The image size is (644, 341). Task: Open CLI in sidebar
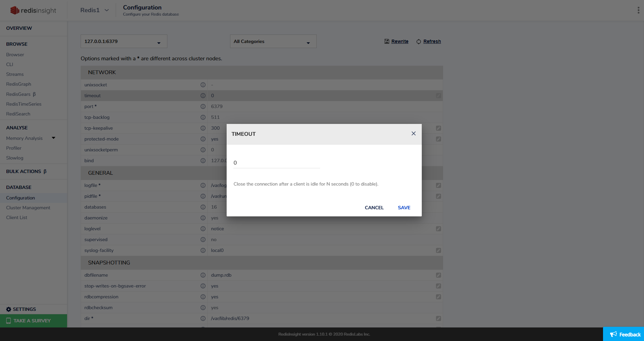tap(9, 64)
